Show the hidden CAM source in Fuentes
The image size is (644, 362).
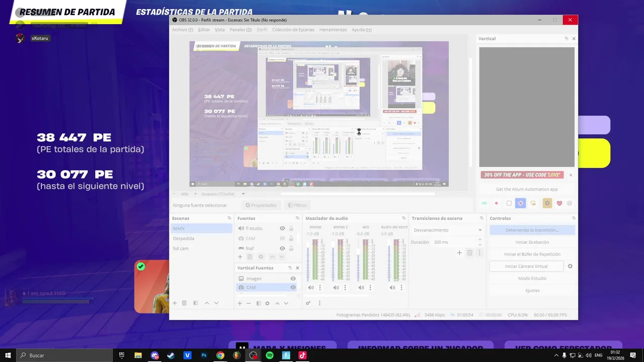coord(282,238)
